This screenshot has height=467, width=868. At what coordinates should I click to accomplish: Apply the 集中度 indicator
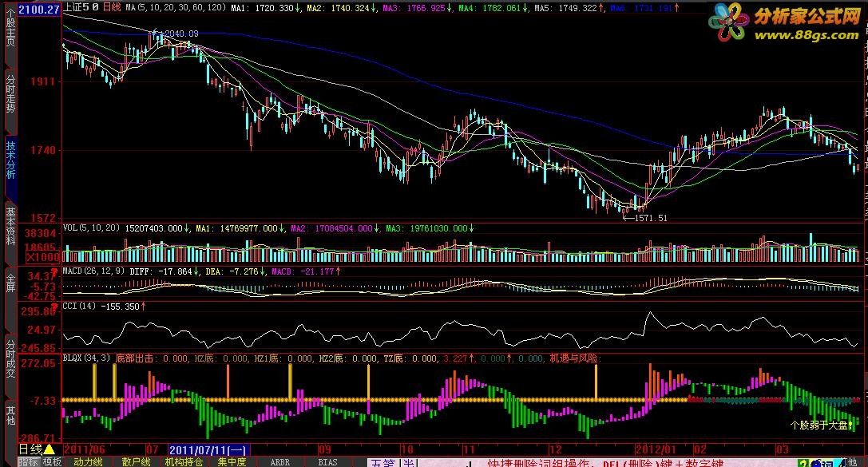(x=232, y=461)
